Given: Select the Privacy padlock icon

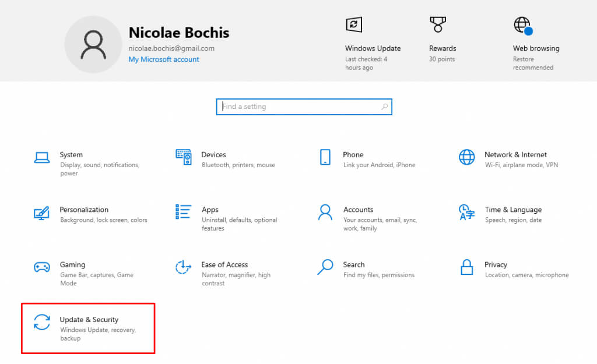Looking at the screenshot, I should pos(466,267).
